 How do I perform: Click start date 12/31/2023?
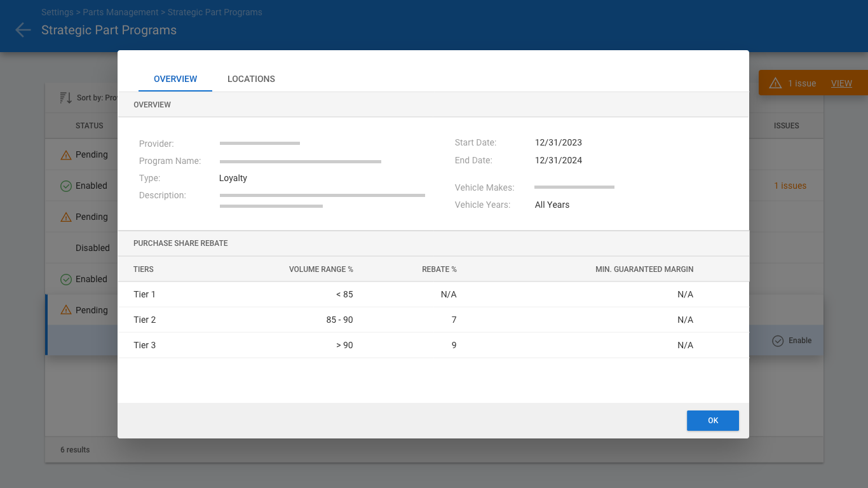tap(559, 142)
